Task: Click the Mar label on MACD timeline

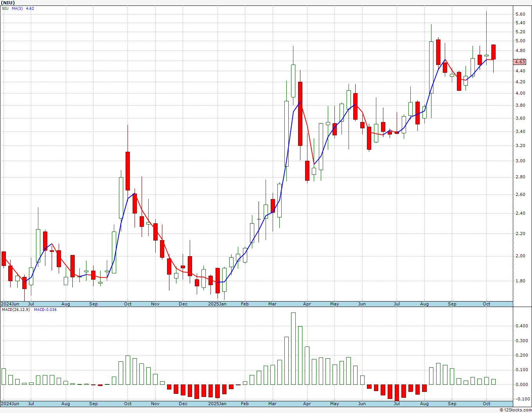Action: 272,404
